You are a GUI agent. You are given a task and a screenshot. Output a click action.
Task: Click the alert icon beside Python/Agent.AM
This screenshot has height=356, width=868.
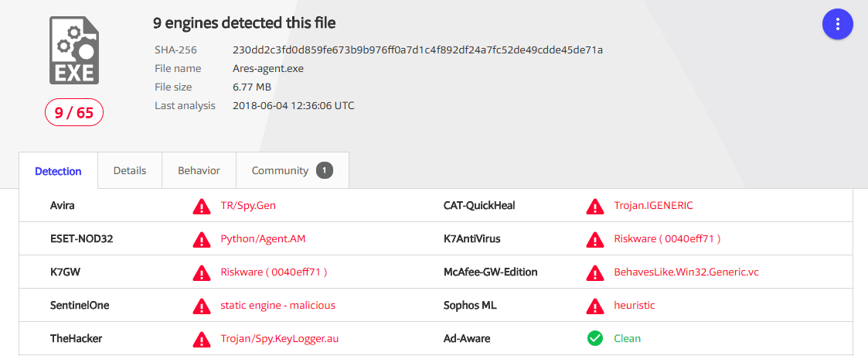[x=202, y=239]
